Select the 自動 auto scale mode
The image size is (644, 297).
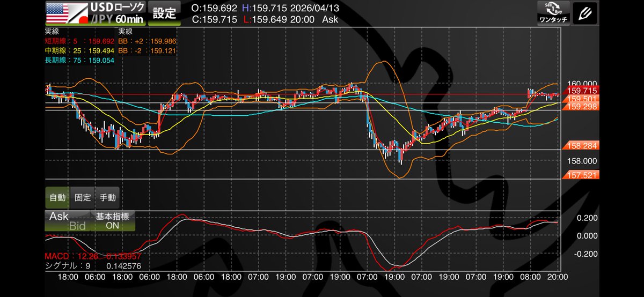click(x=57, y=198)
